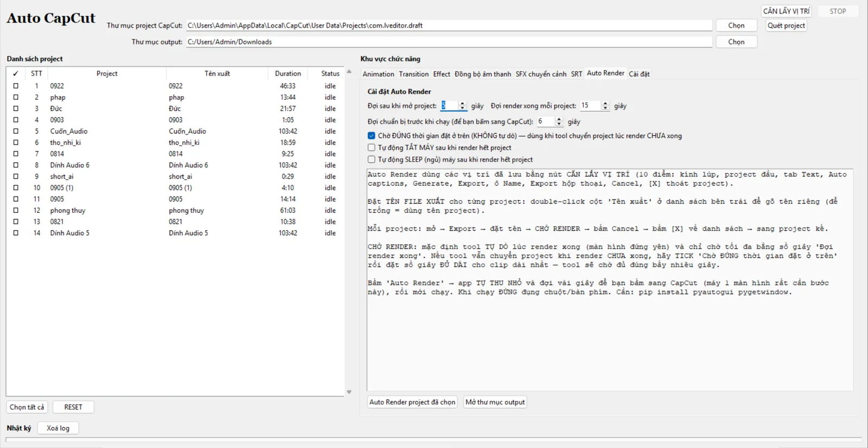The height and width of the screenshot is (448, 868).
Task: Enable 'Tự động SLEEP' after rendering
Action: coord(372,160)
